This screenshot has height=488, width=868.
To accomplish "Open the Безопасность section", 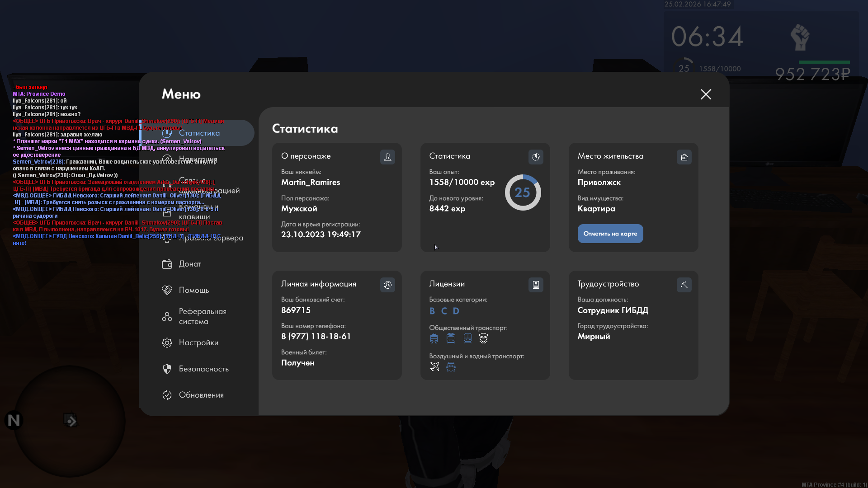I will [x=203, y=369].
